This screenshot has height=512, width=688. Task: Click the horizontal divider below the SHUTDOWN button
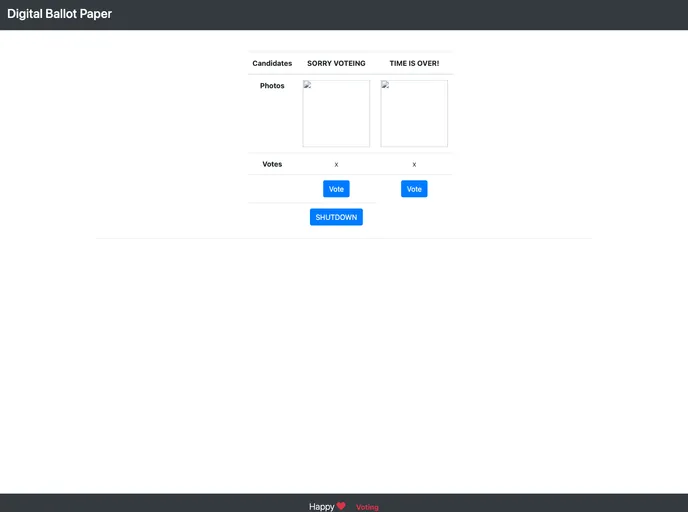(x=344, y=238)
